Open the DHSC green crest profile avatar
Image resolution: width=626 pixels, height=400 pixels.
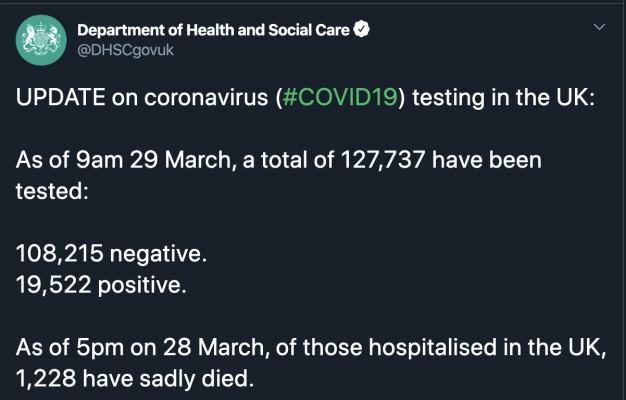(41, 40)
